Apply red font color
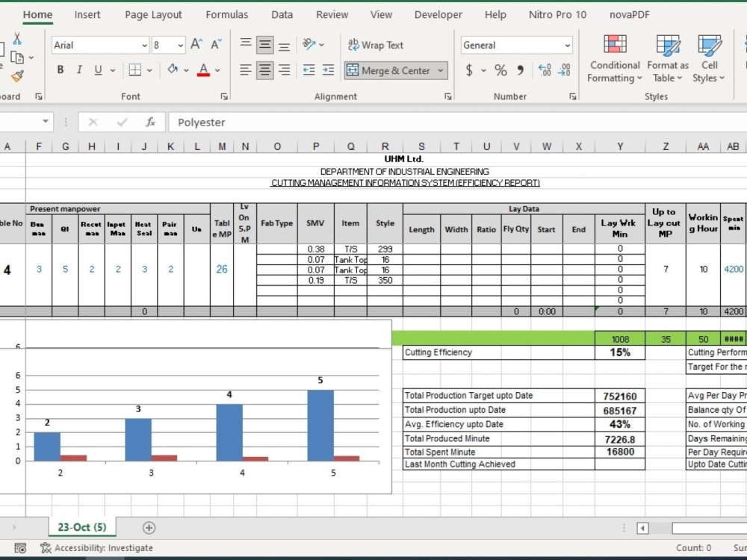This screenshot has height=560, width=747. (x=203, y=70)
